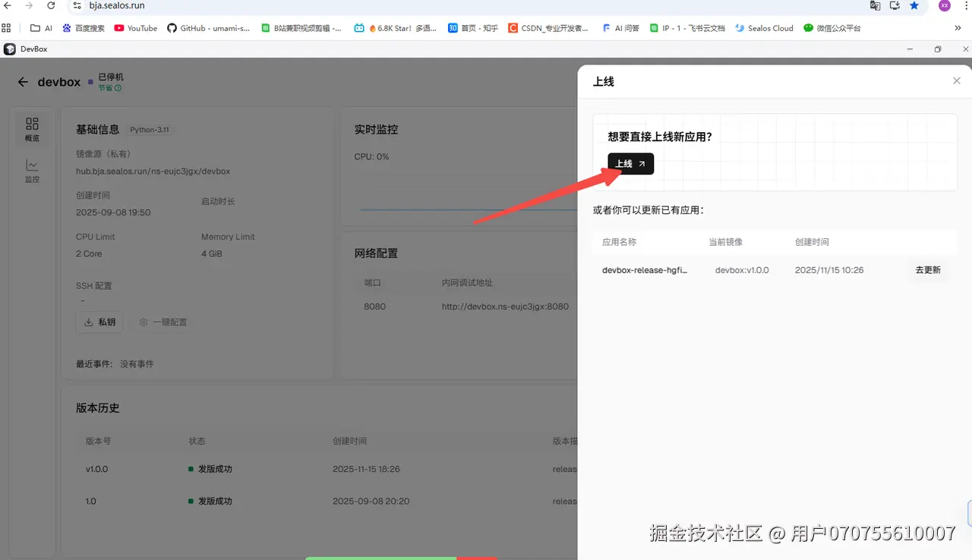Open the 首页 - 知乎 bookmark
Viewport: 972px width, 560px height.
(x=473, y=28)
